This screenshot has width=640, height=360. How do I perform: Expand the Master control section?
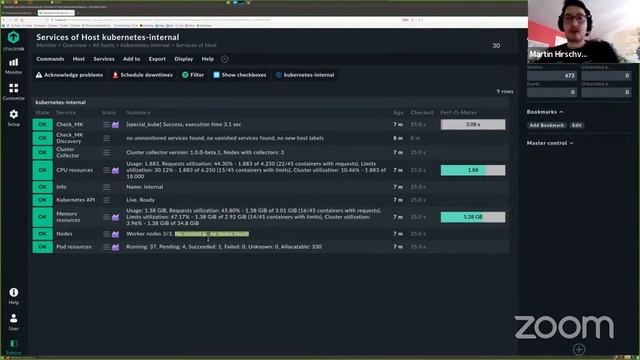coord(550,143)
